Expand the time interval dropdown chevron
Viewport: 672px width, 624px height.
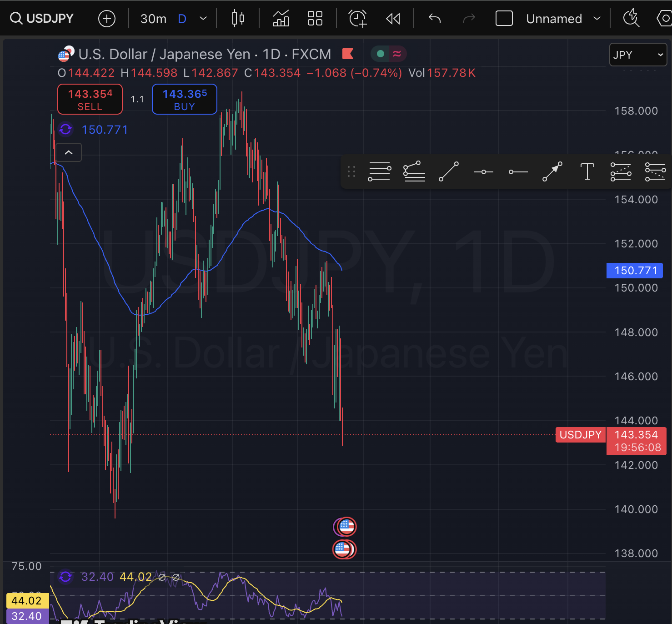coord(203,19)
